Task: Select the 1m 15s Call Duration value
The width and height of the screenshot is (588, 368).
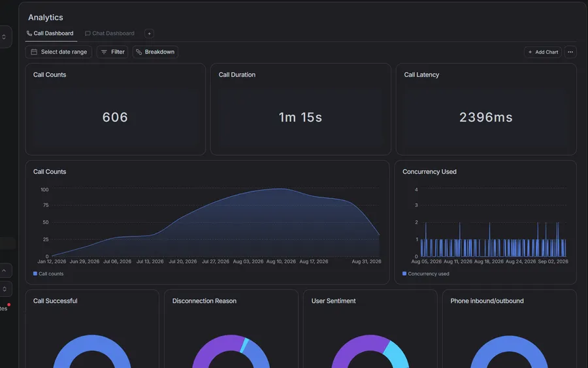Action: 301,117
